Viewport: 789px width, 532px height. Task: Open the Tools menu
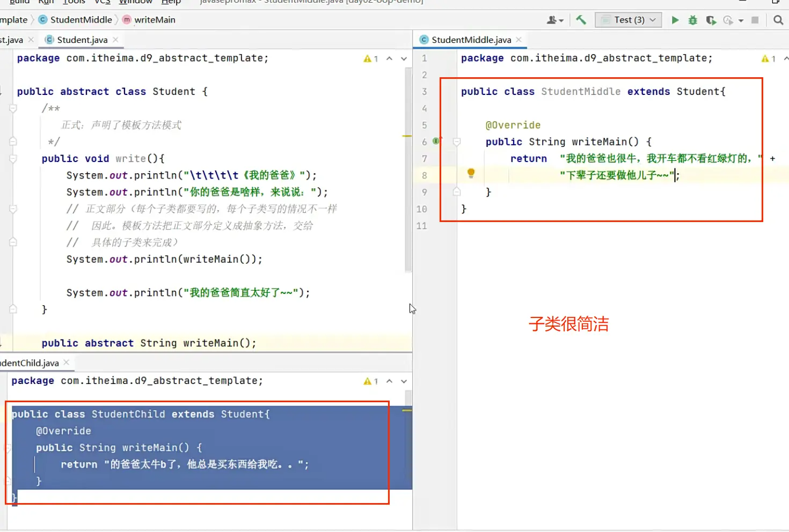pyautogui.click(x=74, y=2)
